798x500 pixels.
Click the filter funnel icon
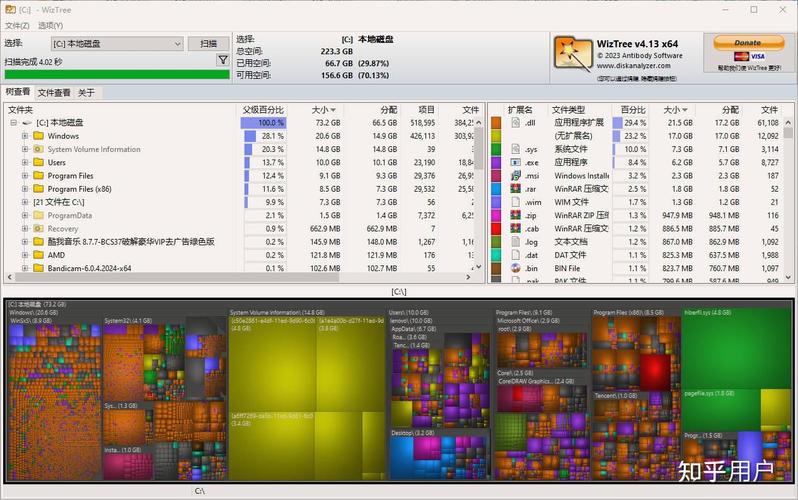[223, 60]
